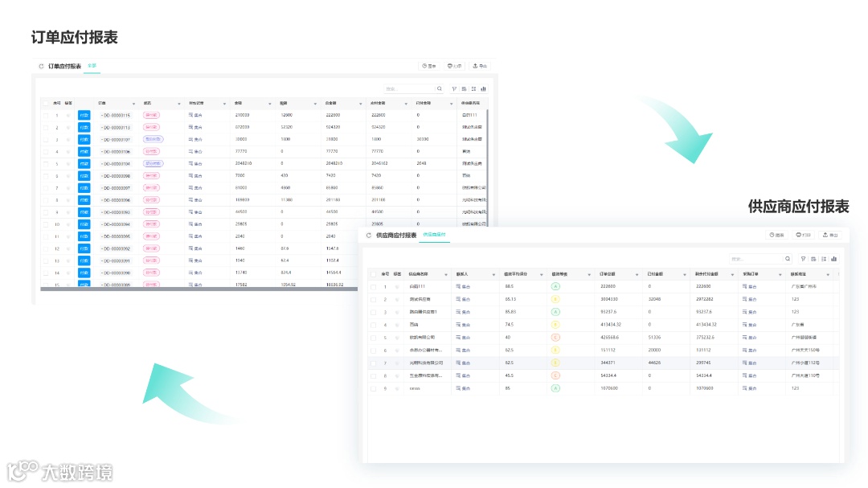This screenshot has height=488, width=868.
Task: Switch to 全部 tab in order report
Action: tap(92, 66)
